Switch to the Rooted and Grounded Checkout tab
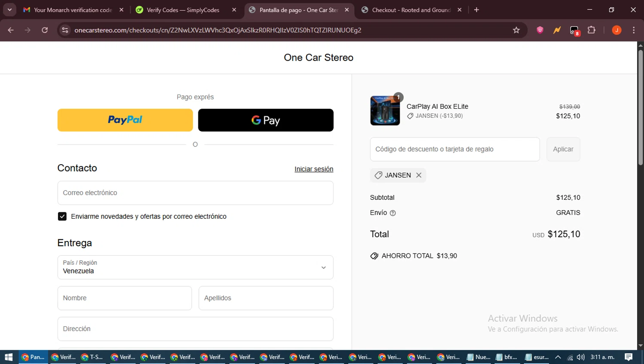 (411, 10)
